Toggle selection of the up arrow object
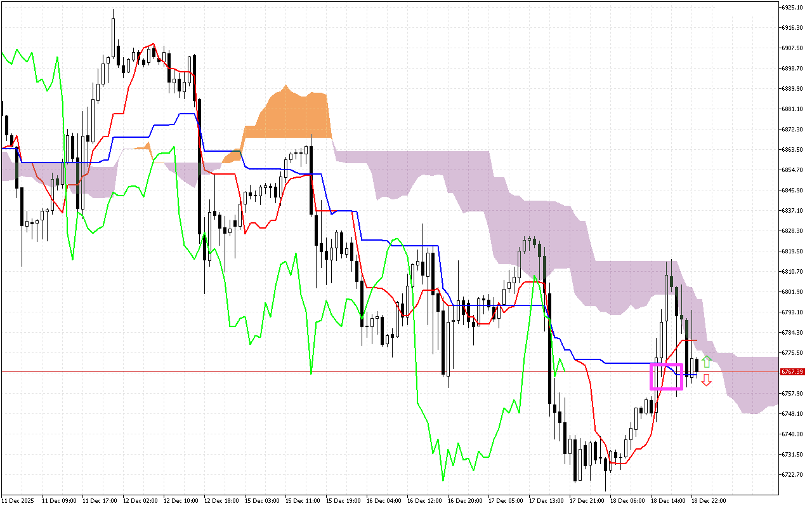812x508 pixels. pos(706,362)
